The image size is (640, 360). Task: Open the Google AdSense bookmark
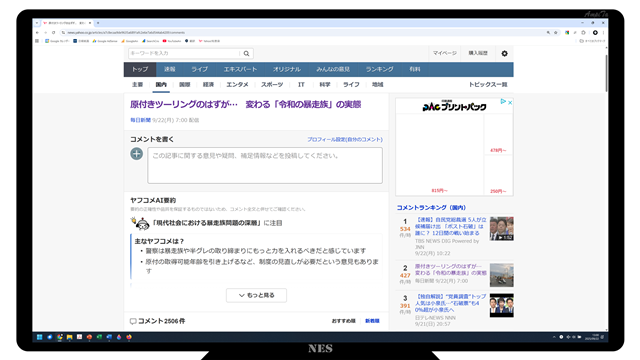105,41
